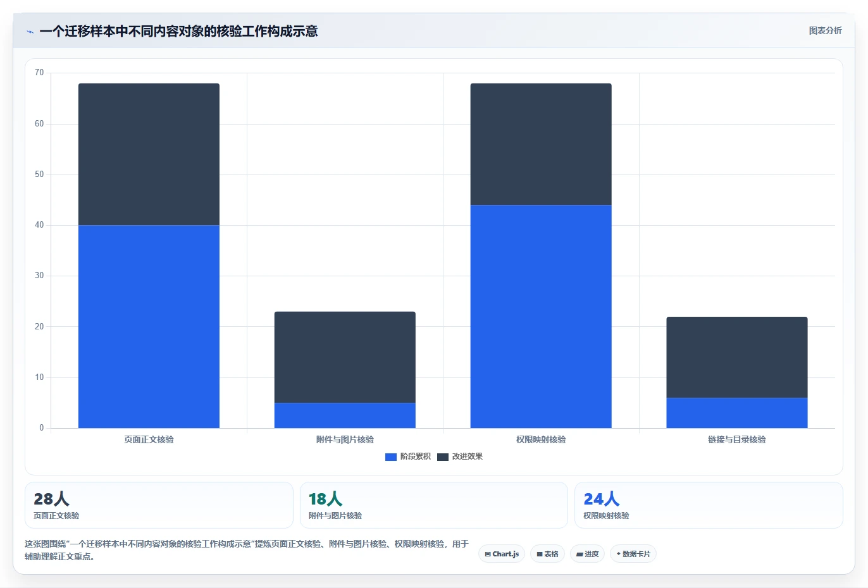
Task: Click the y-axis tick value 10
Action: tap(39, 377)
